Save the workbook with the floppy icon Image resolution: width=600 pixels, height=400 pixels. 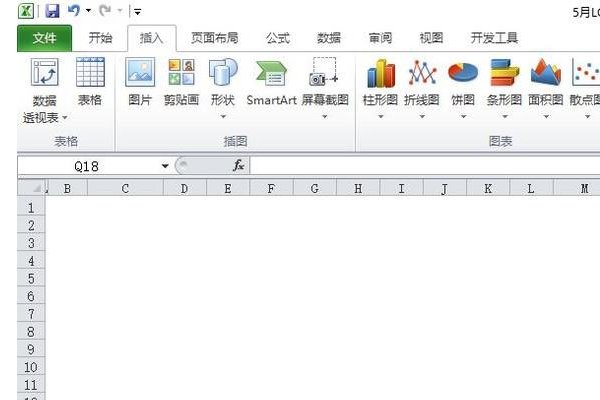coord(52,11)
